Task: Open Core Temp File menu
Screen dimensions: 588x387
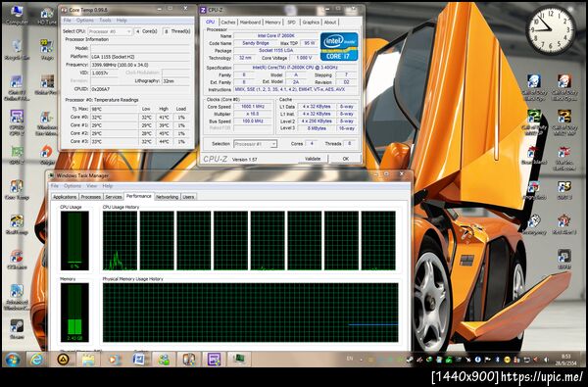Action: point(67,21)
